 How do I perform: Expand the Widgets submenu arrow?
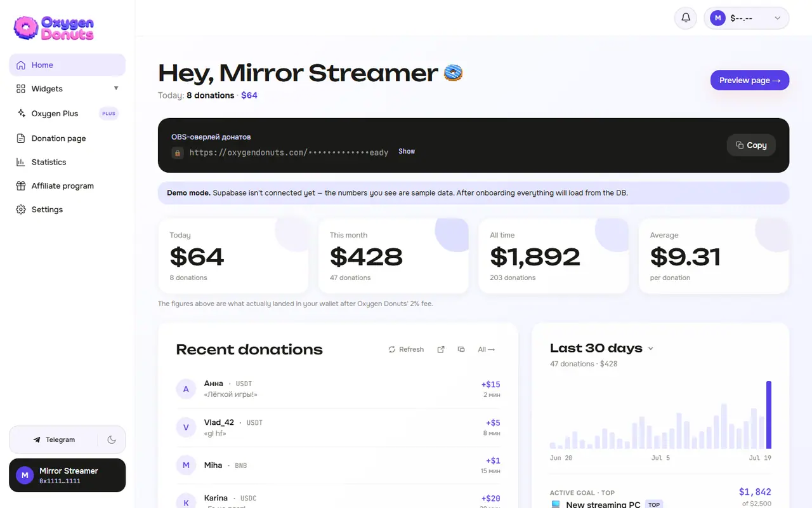116,88
